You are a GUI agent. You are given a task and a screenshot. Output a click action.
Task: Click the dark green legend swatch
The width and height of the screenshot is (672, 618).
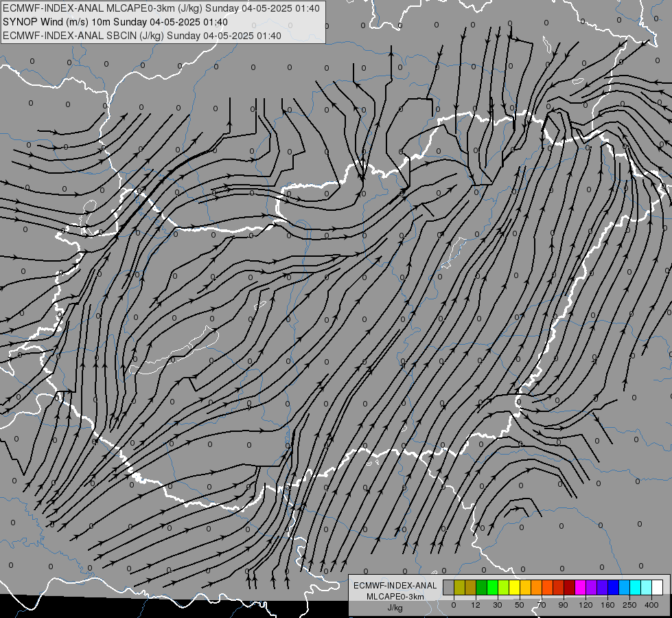tap(482, 587)
